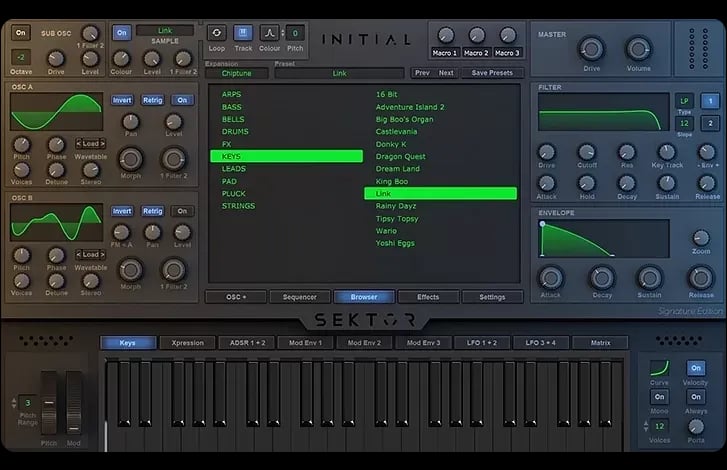
Task: Click the sample Pitch value field
Action: click(295, 33)
